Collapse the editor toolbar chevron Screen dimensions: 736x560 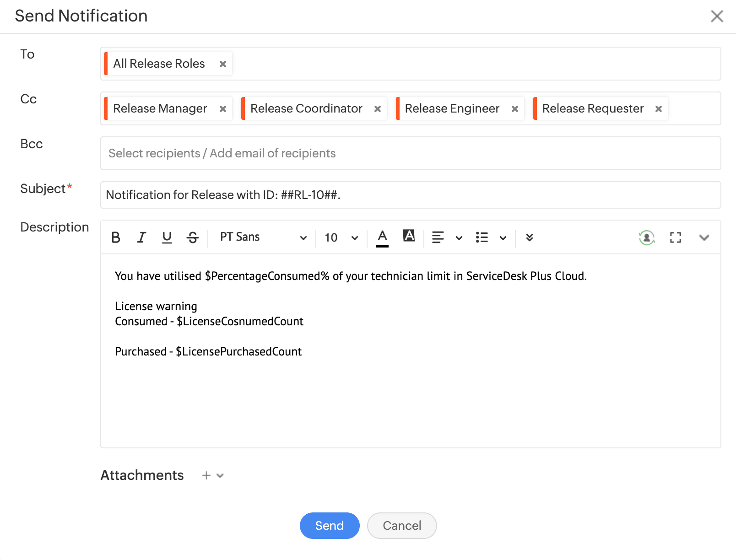pyautogui.click(x=704, y=237)
